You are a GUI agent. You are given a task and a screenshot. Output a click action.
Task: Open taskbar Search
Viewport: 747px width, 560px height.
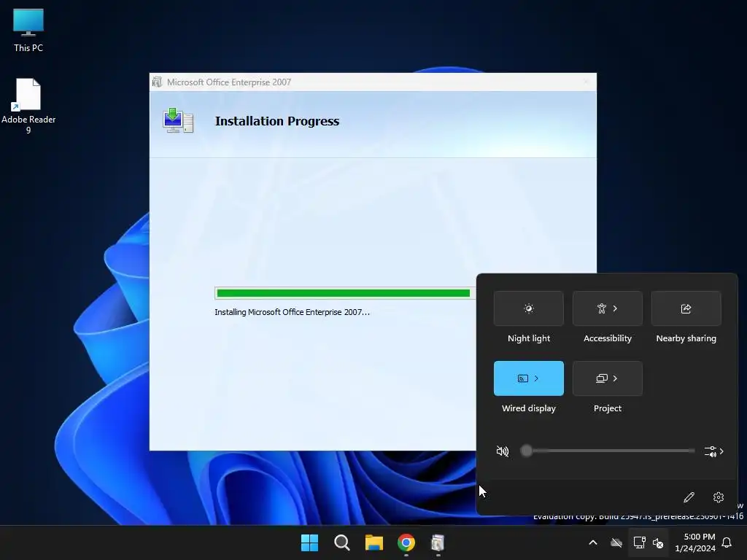(341, 542)
